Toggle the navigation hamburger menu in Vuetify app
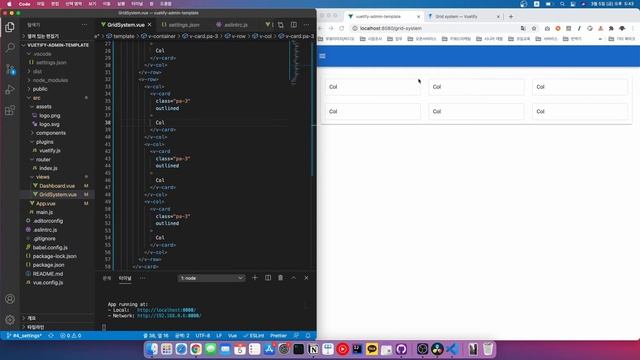The width and height of the screenshot is (640, 360). pos(322,56)
